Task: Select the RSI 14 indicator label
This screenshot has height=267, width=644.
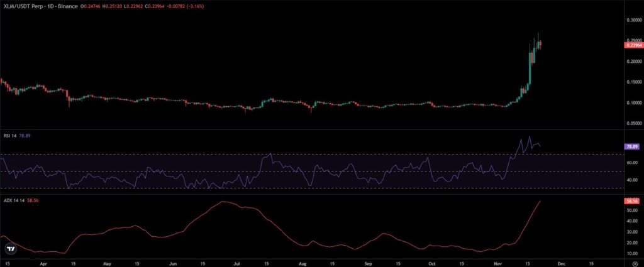Action: [x=9, y=135]
